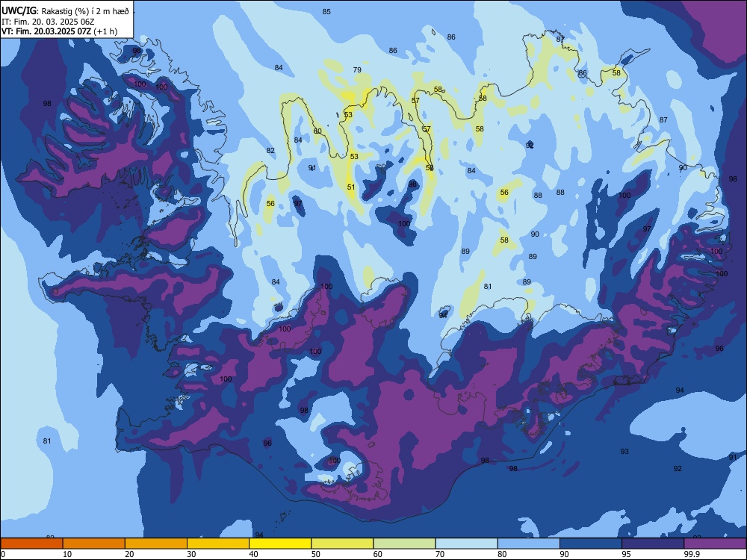Click the lightest blue 70–80 legend swatch
The image size is (747, 560).
click(466, 544)
